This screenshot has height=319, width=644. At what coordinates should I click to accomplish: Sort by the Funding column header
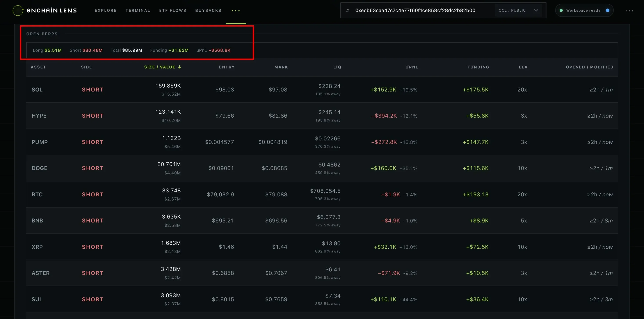[478, 67]
